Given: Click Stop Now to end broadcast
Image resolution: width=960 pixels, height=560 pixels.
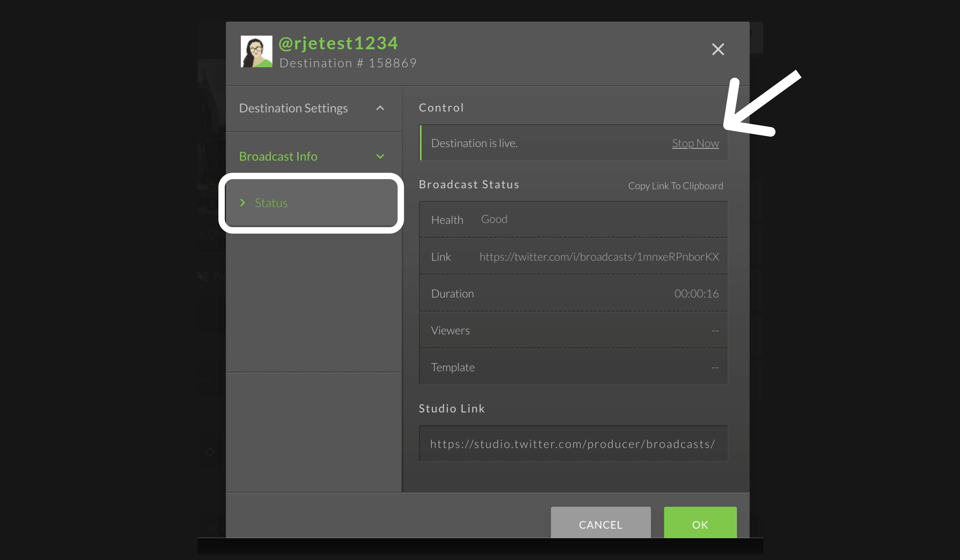Looking at the screenshot, I should click(x=695, y=143).
